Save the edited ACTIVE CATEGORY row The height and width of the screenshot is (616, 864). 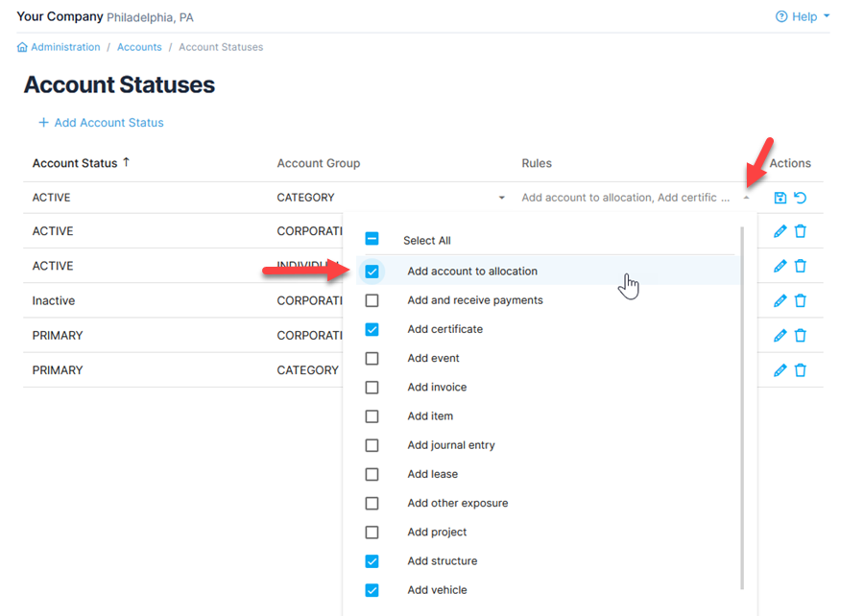pos(780,198)
